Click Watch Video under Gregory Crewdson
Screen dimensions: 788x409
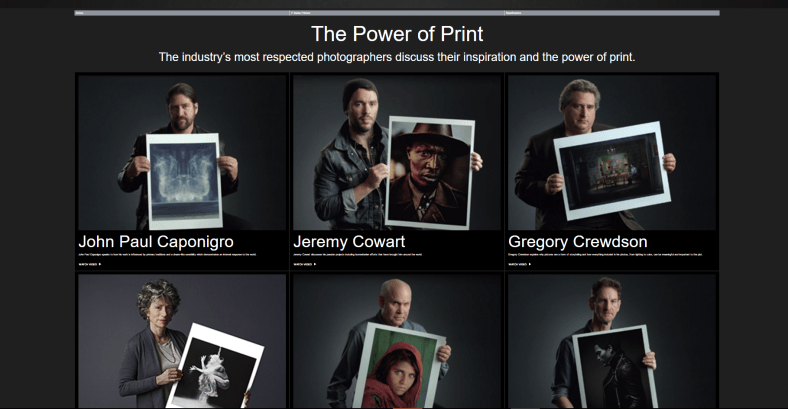pos(519,264)
